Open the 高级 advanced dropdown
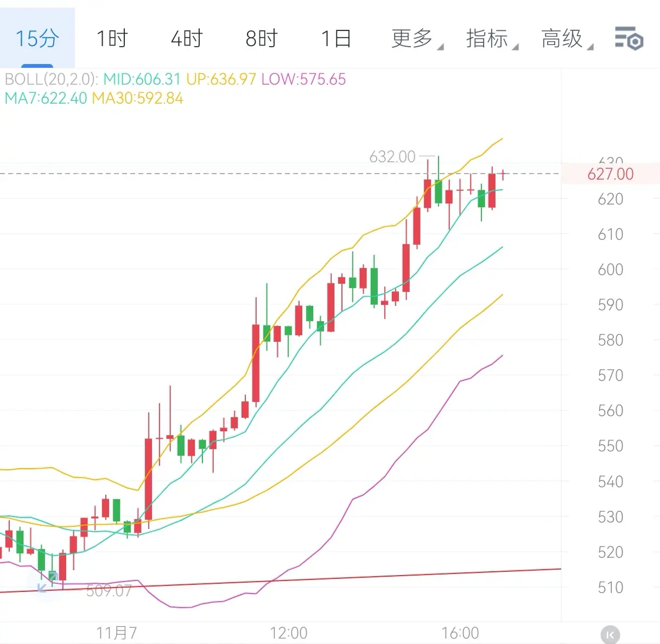The width and height of the screenshot is (660, 644). (x=567, y=39)
